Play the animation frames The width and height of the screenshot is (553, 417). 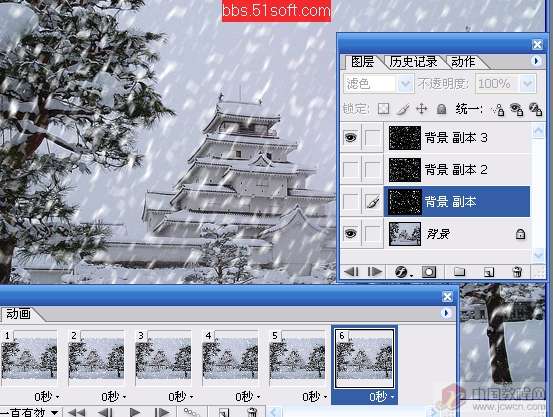pyautogui.click(x=135, y=412)
